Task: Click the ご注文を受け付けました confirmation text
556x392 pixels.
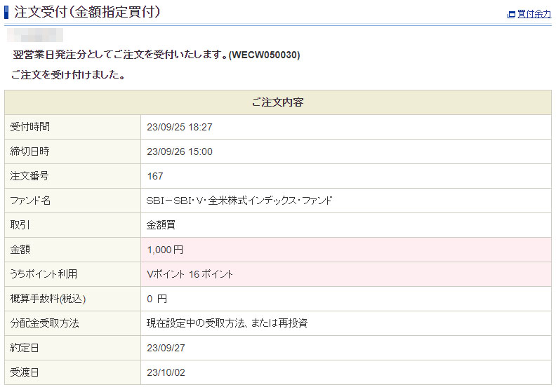Action: click(x=68, y=75)
